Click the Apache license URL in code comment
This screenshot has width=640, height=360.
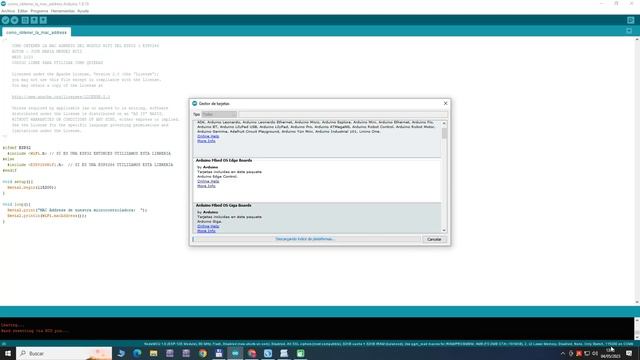pyautogui.click(x=61, y=97)
